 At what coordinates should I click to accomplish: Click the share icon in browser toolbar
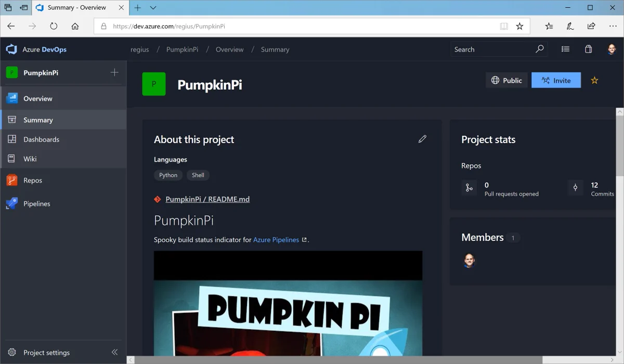pyautogui.click(x=591, y=26)
